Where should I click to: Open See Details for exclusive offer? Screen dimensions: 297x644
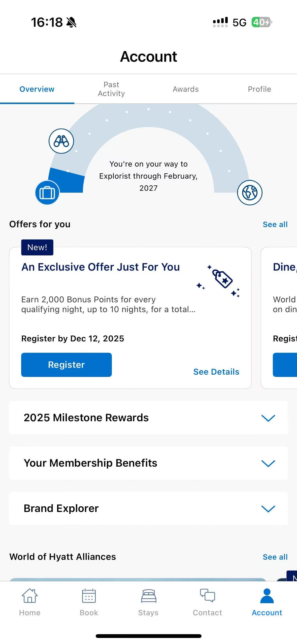(216, 372)
